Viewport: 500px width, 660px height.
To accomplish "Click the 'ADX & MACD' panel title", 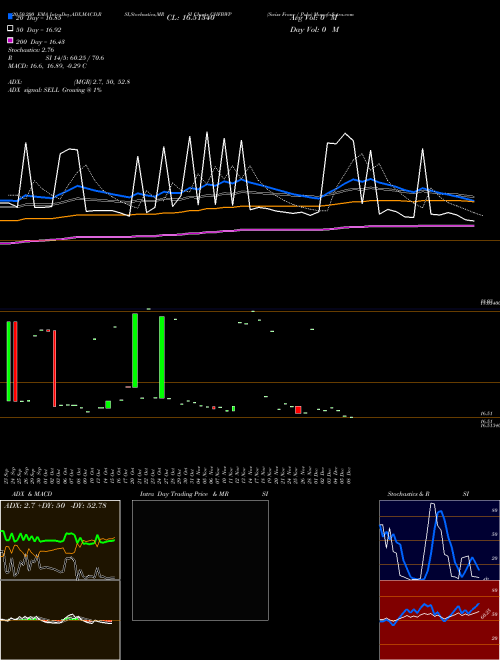I will point(32,494).
